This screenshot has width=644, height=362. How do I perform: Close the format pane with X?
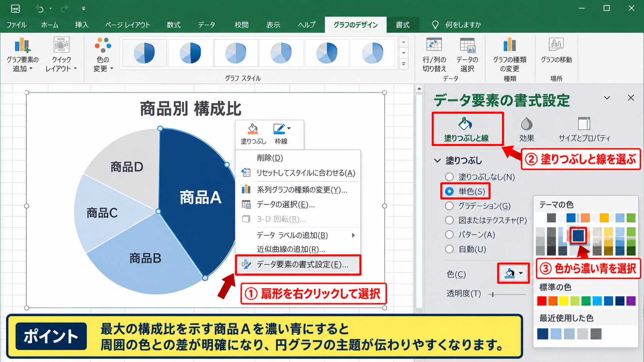coord(631,98)
